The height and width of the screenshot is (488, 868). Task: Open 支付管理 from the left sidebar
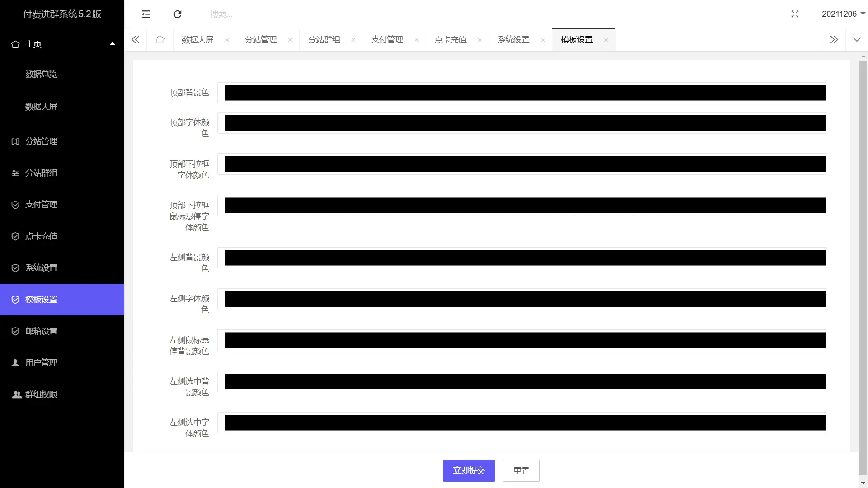40,204
